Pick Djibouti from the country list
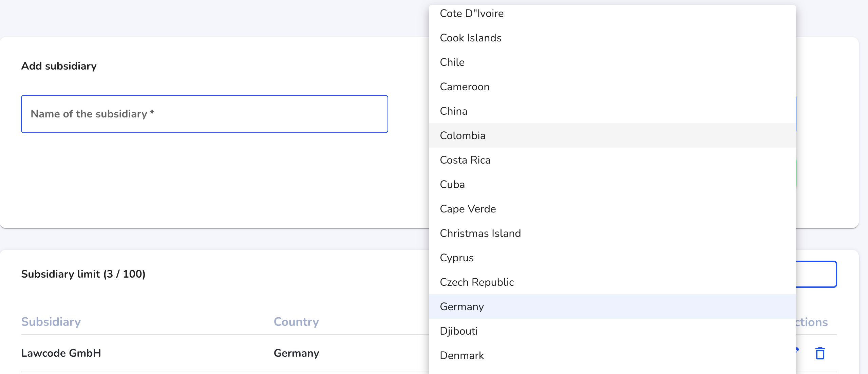This screenshot has height=374, width=868. point(612,331)
